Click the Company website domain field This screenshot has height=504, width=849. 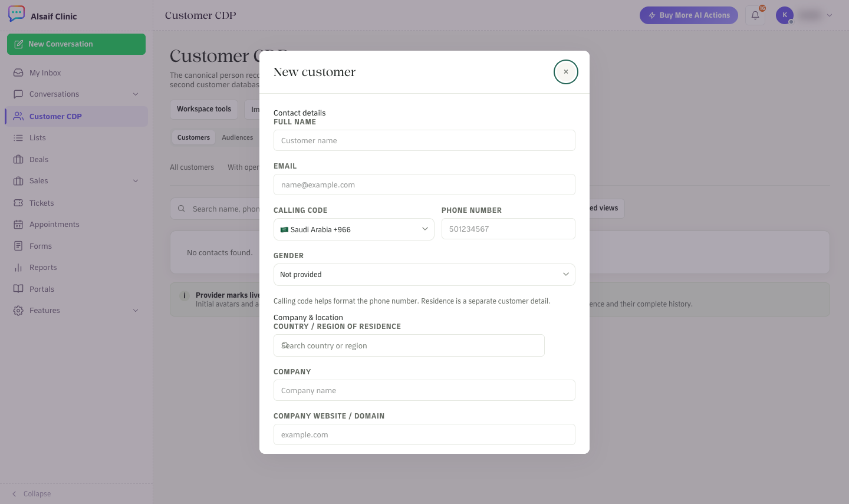[424, 434]
